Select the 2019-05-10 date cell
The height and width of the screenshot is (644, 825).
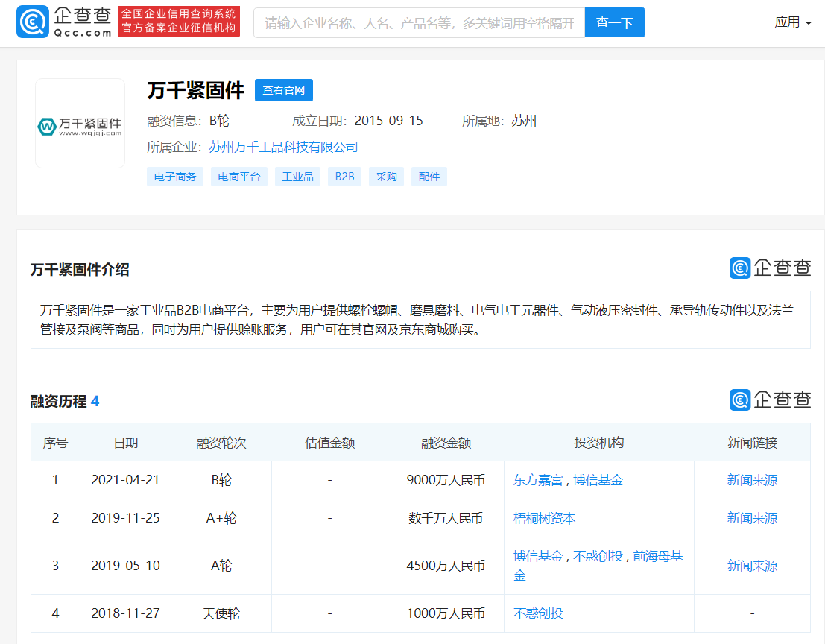pos(125,566)
